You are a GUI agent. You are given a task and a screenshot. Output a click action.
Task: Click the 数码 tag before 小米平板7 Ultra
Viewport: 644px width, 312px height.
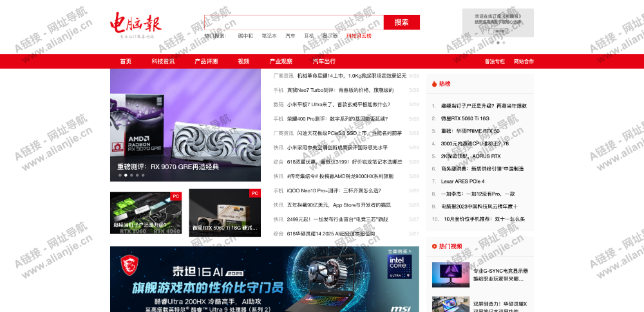click(x=278, y=105)
